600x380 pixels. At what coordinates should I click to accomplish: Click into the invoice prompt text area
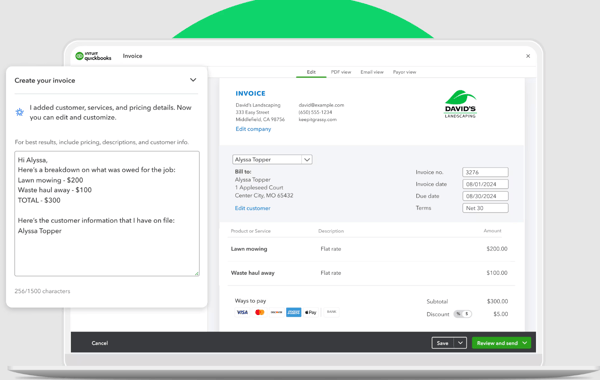tap(107, 214)
